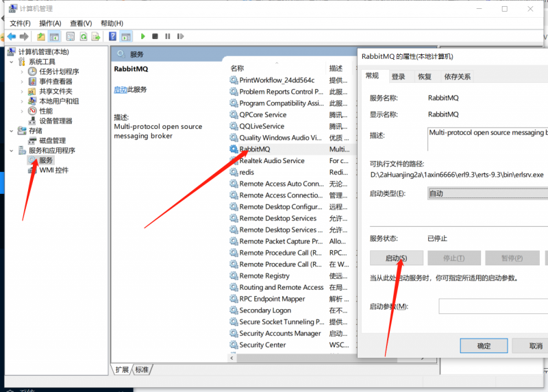Open the 文件(F) menu
548x392 pixels.
(20, 23)
